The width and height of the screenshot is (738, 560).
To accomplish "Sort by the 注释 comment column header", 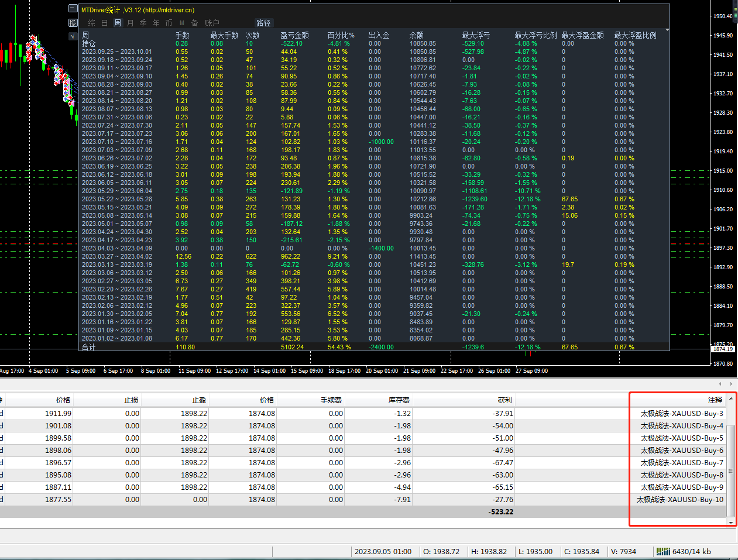I will [x=715, y=400].
